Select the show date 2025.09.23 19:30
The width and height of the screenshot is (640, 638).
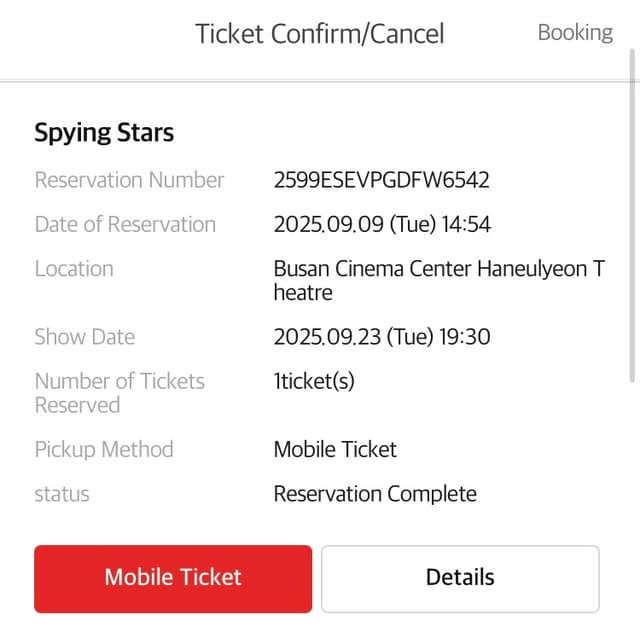pos(382,337)
